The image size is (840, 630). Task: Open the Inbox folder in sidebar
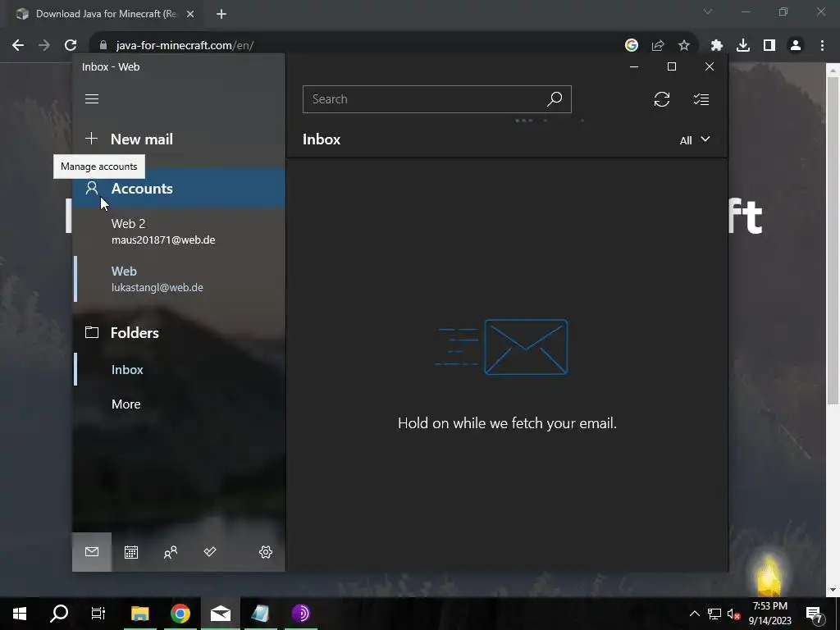click(x=179, y=370)
